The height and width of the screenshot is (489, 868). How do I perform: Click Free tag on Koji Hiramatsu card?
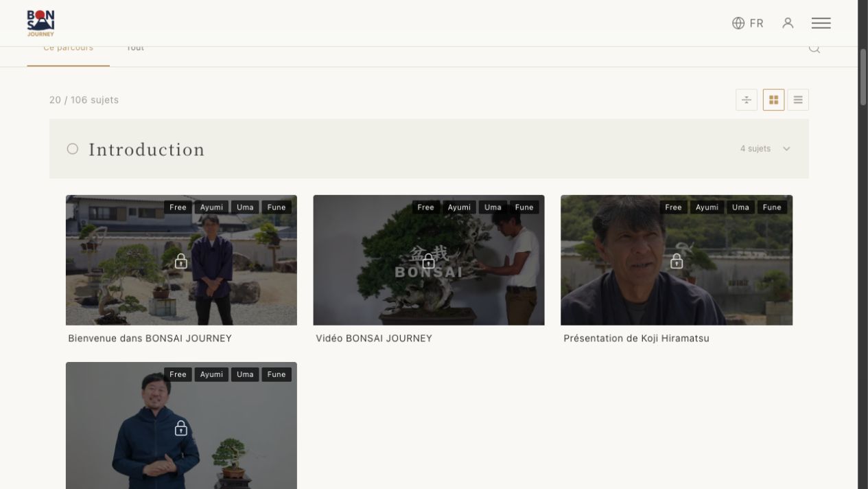click(x=674, y=207)
